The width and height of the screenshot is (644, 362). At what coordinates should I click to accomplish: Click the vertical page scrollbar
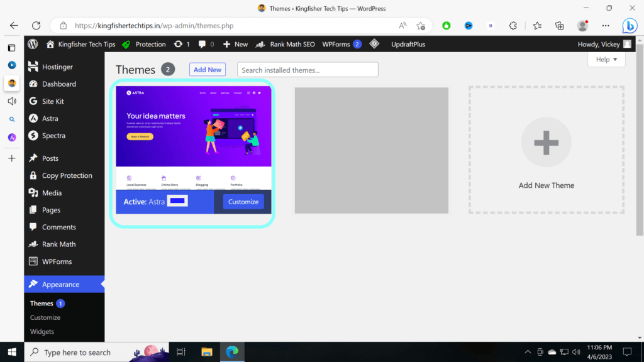640,140
